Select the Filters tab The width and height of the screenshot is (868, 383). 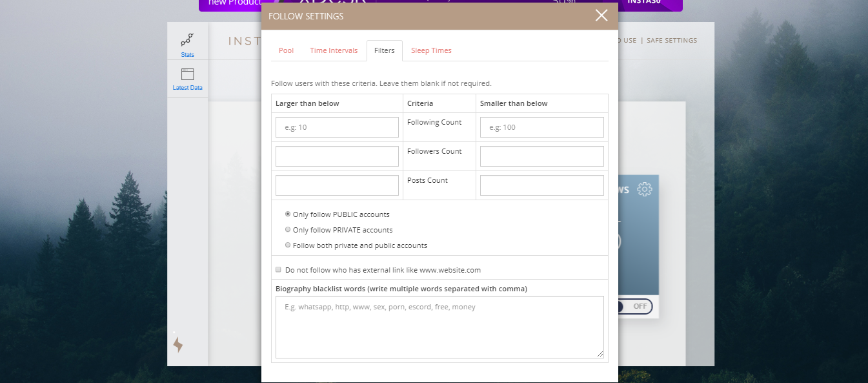coord(384,50)
